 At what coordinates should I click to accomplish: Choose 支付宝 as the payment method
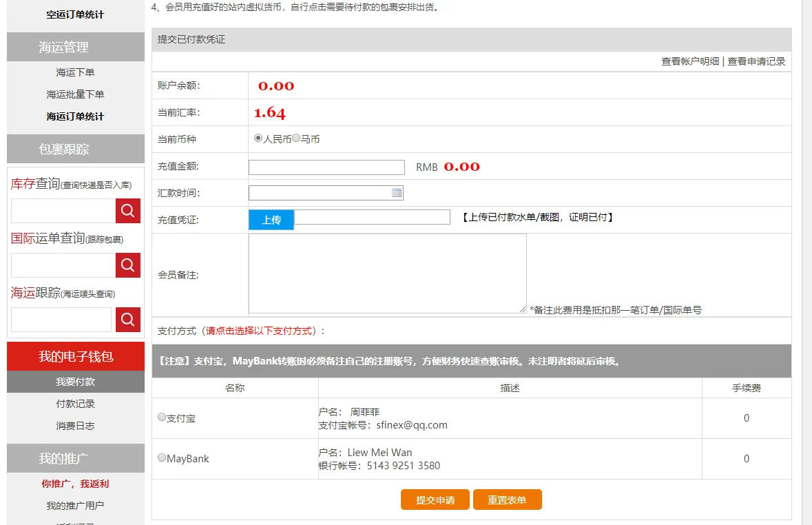click(161, 417)
